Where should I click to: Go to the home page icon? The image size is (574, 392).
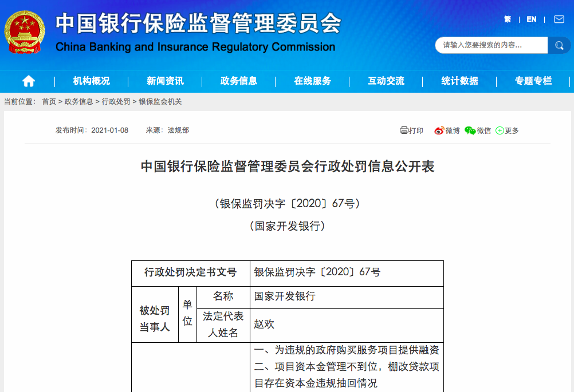(x=29, y=81)
